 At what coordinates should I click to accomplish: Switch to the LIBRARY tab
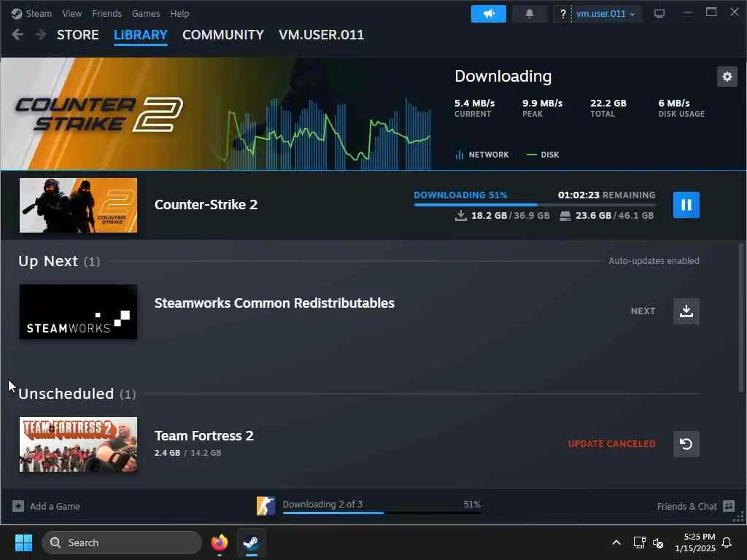(x=141, y=35)
